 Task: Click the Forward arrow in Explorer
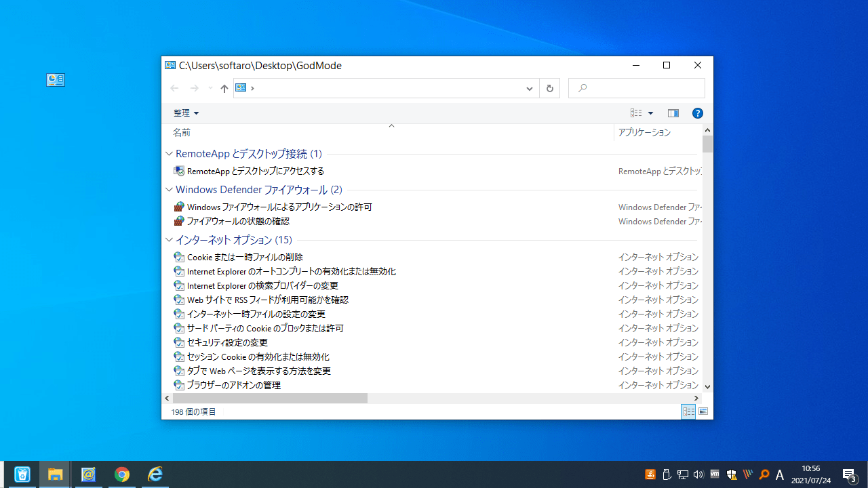195,88
